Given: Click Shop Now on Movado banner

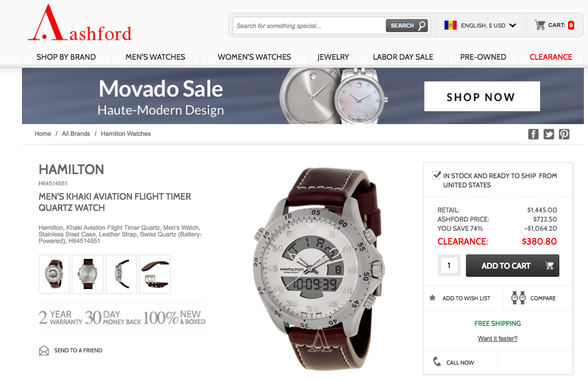Looking at the screenshot, I should 482,97.
